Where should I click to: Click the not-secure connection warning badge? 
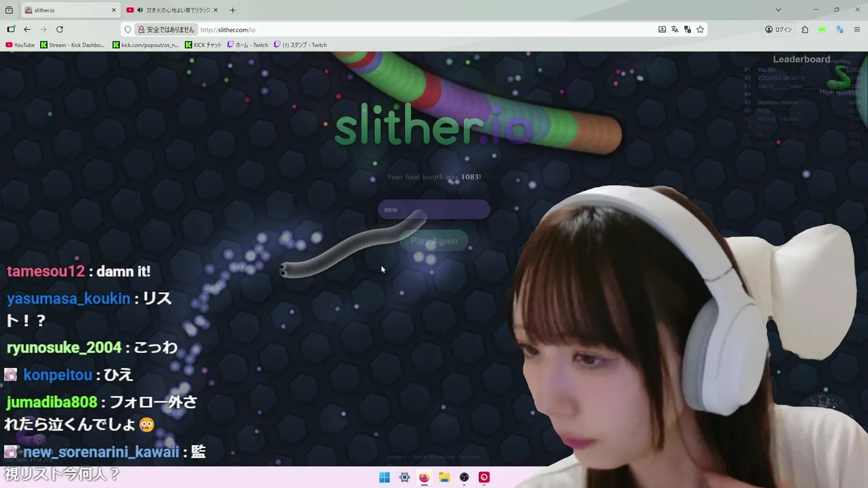pyautogui.click(x=166, y=29)
